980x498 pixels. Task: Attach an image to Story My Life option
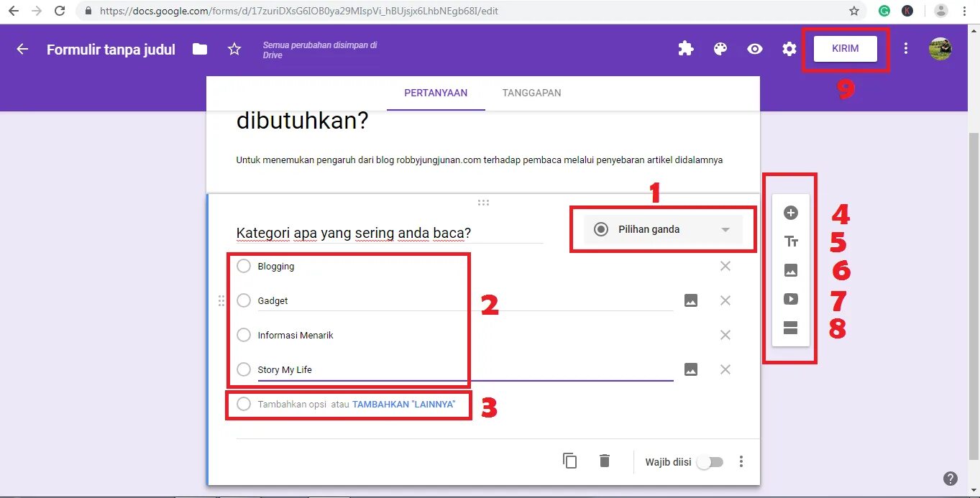691,369
